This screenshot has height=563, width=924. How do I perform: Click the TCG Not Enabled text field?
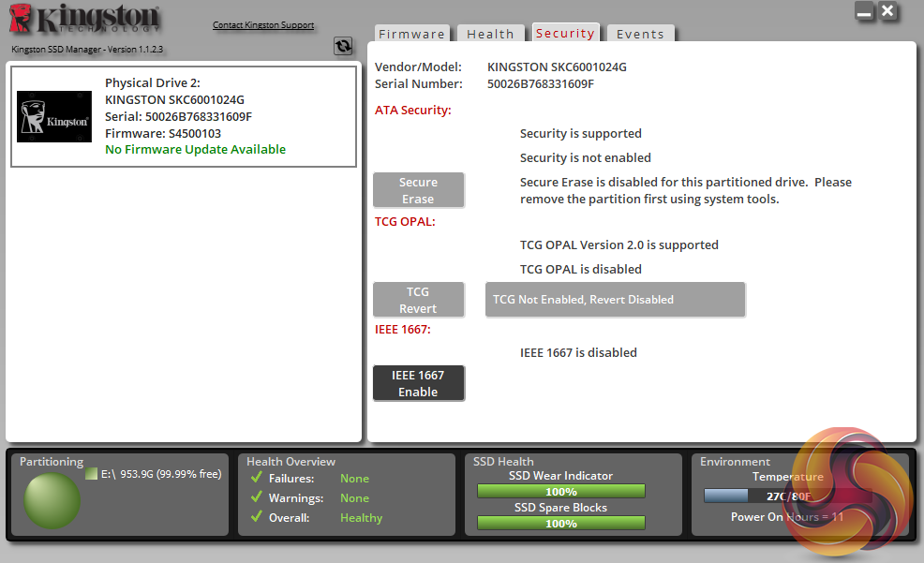pyautogui.click(x=615, y=300)
